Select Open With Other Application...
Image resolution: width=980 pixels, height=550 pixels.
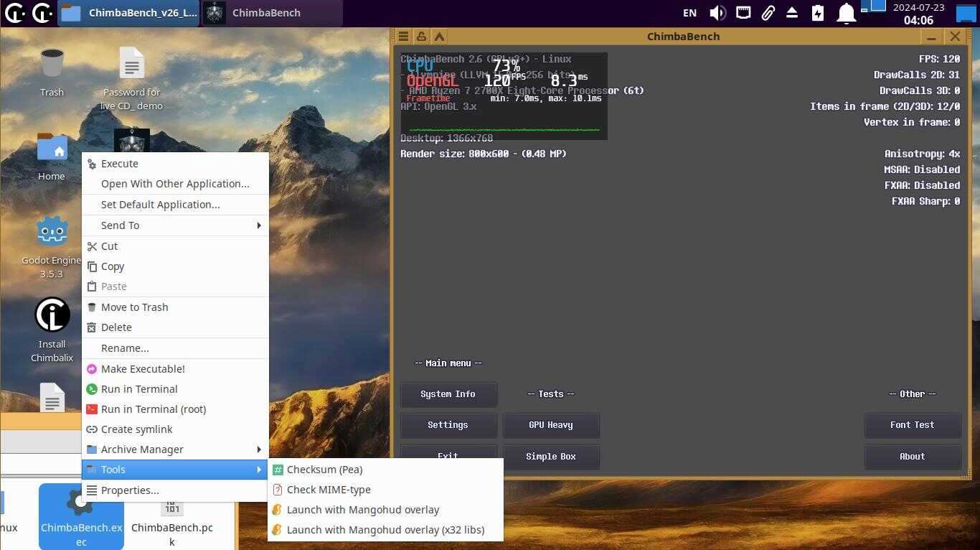175,184
